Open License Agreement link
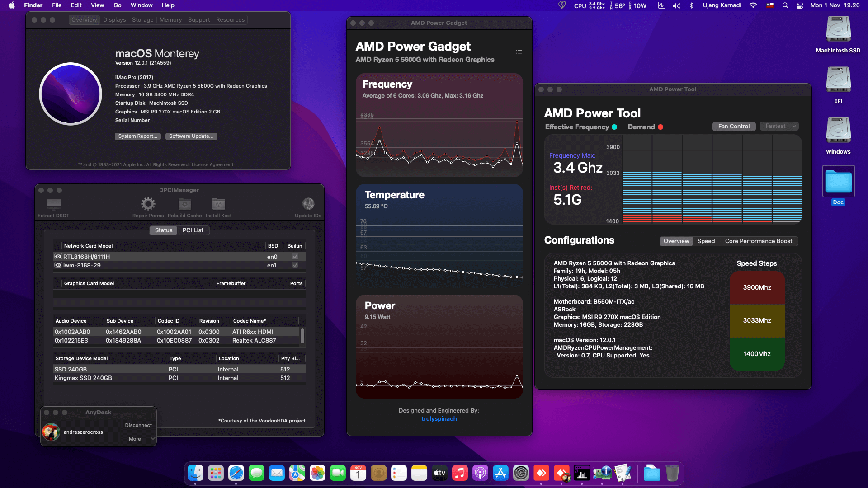This screenshot has width=868, height=488. click(212, 165)
